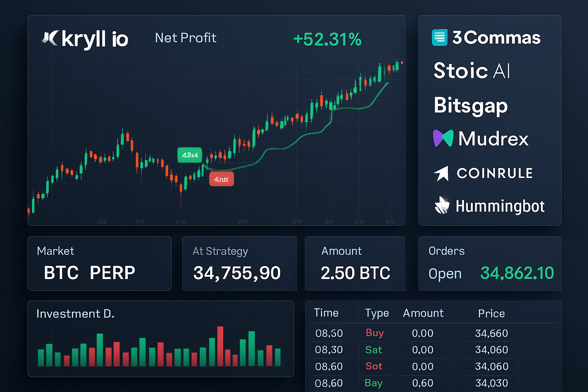The width and height of the screenshot is (588, 392).
Task: Select Bitsgap from the platform list
Action: point(470,105)
